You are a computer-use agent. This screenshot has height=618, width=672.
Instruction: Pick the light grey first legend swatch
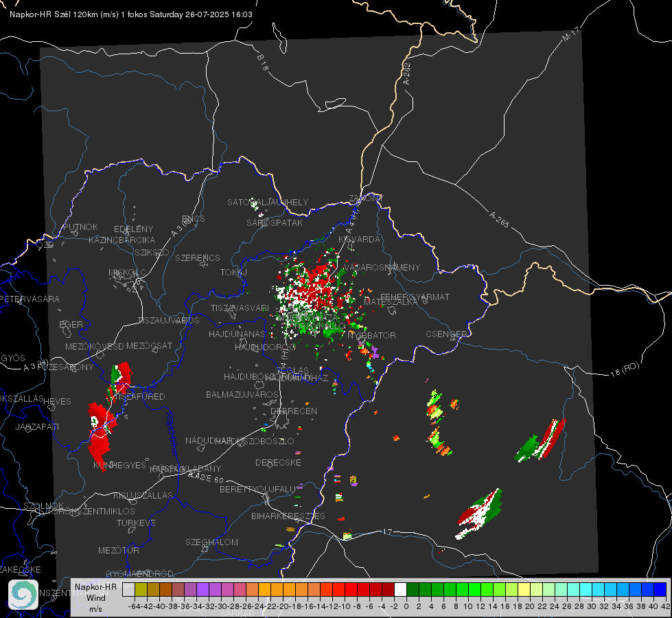tap(128, 589)
